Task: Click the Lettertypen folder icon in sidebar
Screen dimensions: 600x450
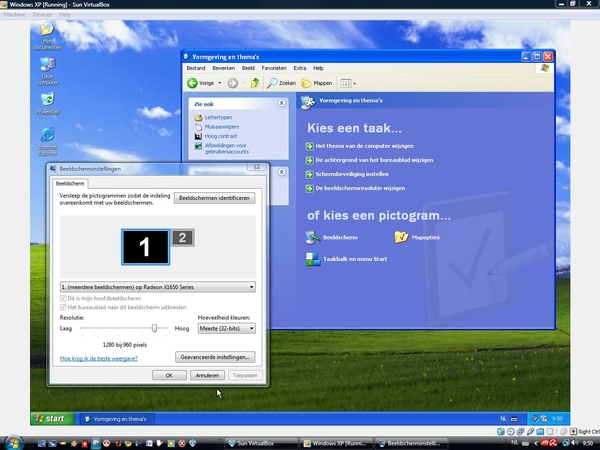Action: coord(198,117)
